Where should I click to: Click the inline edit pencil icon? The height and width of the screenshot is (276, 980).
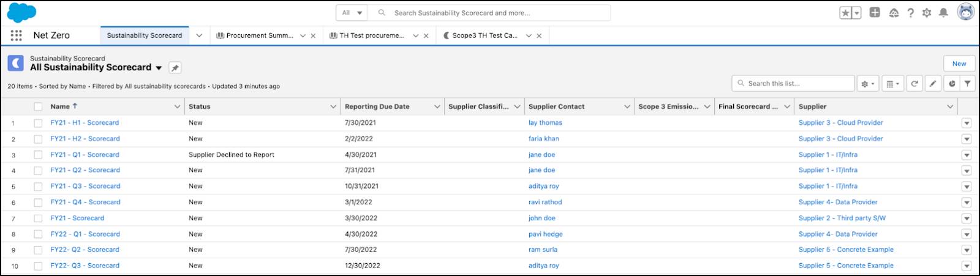point(933,84)
